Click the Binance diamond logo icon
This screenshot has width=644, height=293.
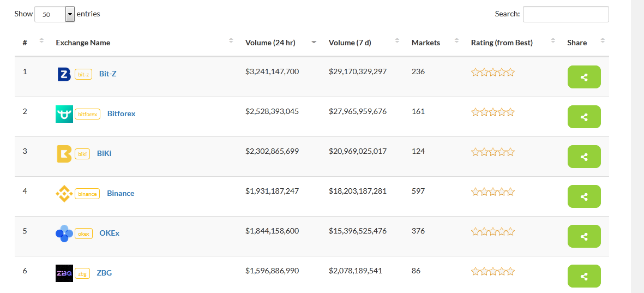coord(64,194)
